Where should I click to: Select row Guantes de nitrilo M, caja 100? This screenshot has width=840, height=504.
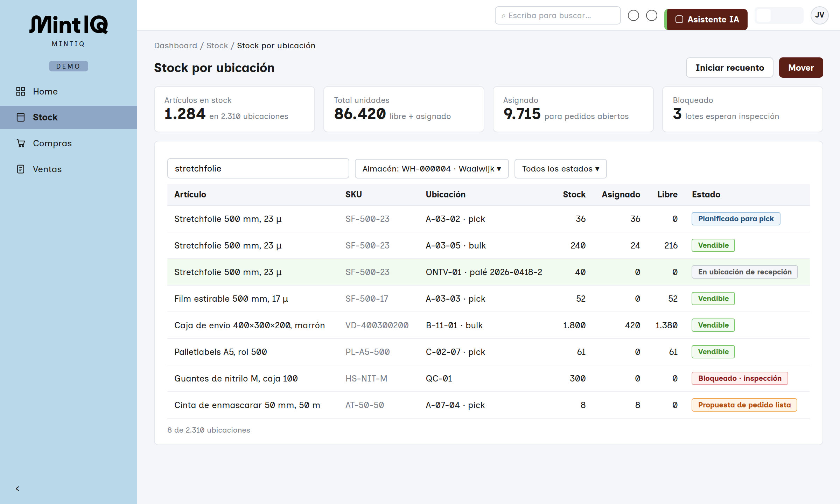[489, 378]
